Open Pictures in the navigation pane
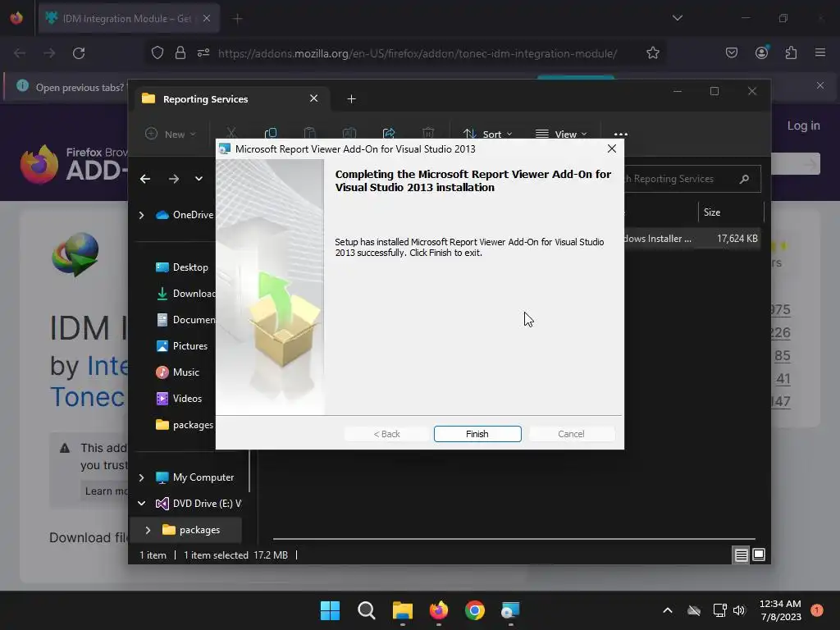840x630 pixels. point(181,346)
